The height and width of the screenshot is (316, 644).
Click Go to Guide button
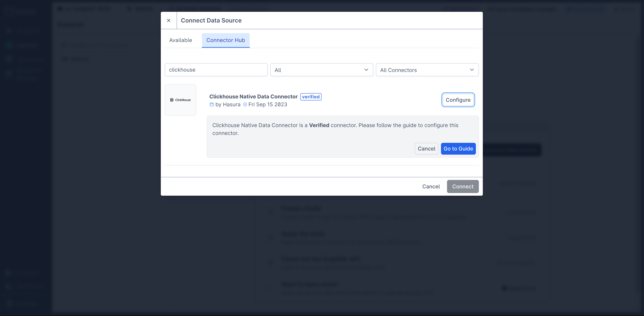(x=458, y=149)
